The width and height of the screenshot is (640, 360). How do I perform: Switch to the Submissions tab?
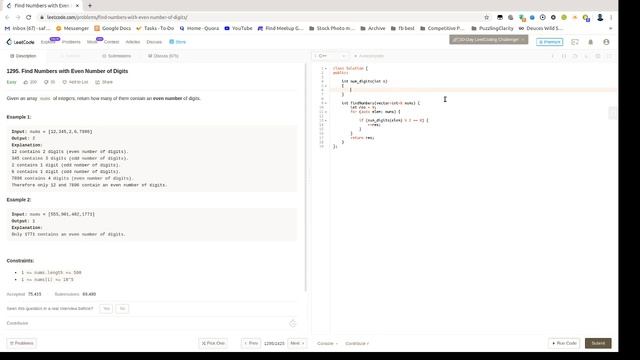(117, 56)
